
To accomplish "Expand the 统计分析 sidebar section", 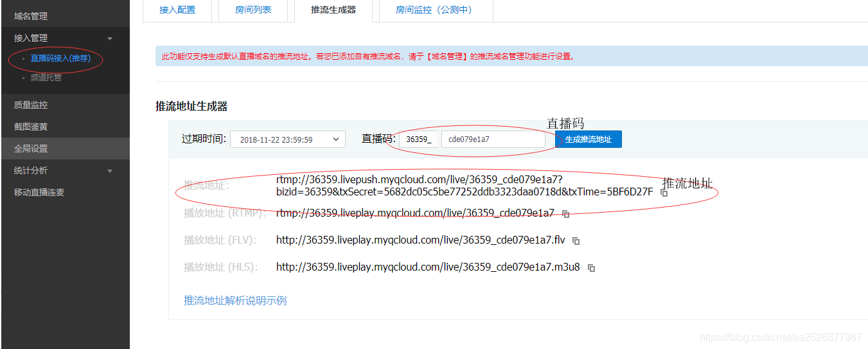I will point(110,171).
